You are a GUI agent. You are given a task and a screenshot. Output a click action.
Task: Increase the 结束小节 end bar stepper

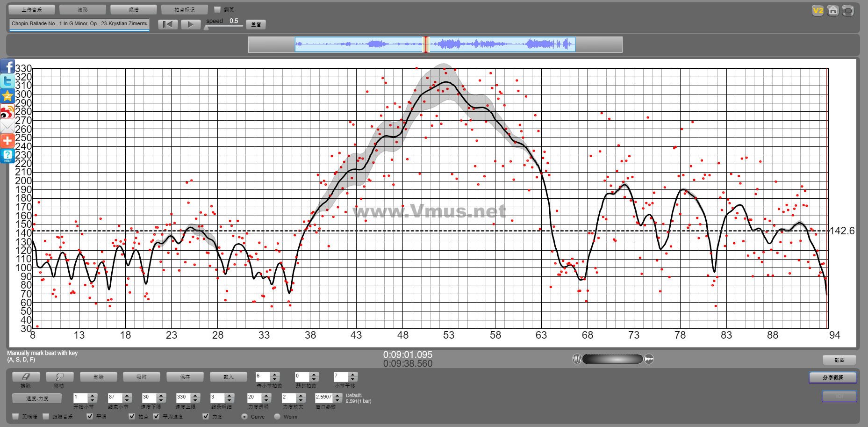click(x=127, y=396)
